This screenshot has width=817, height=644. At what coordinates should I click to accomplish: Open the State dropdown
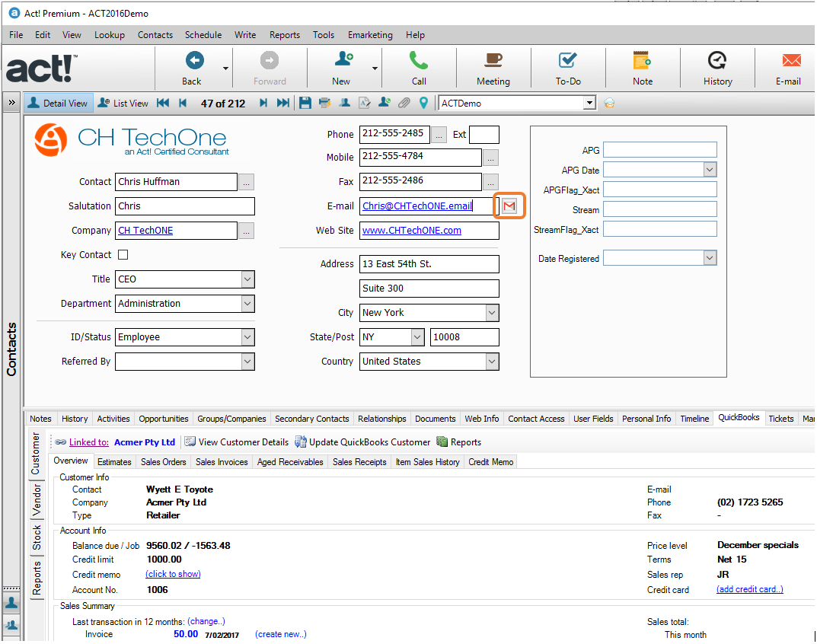(x=417, y=337)
